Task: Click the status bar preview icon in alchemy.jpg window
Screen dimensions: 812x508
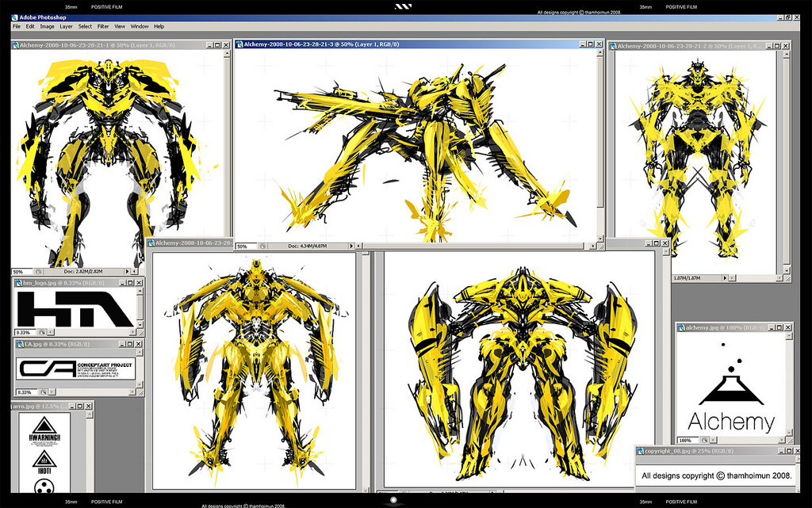Action: tap(704, 440)
